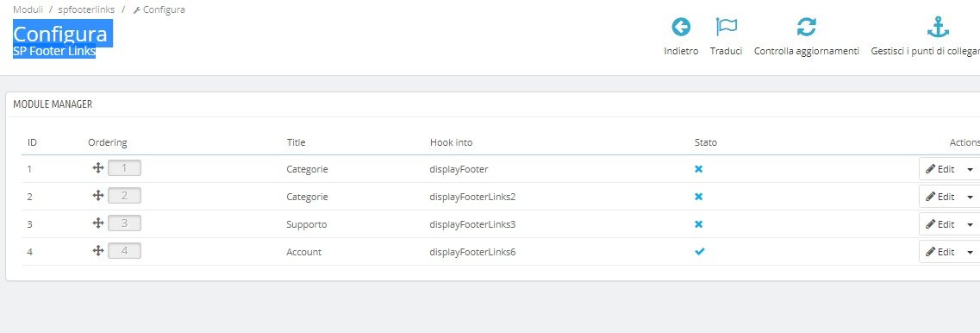The width and height of the screenshot is (980, 333).
Task: Click the Traduci flag icon
Action: pos(727,27)
